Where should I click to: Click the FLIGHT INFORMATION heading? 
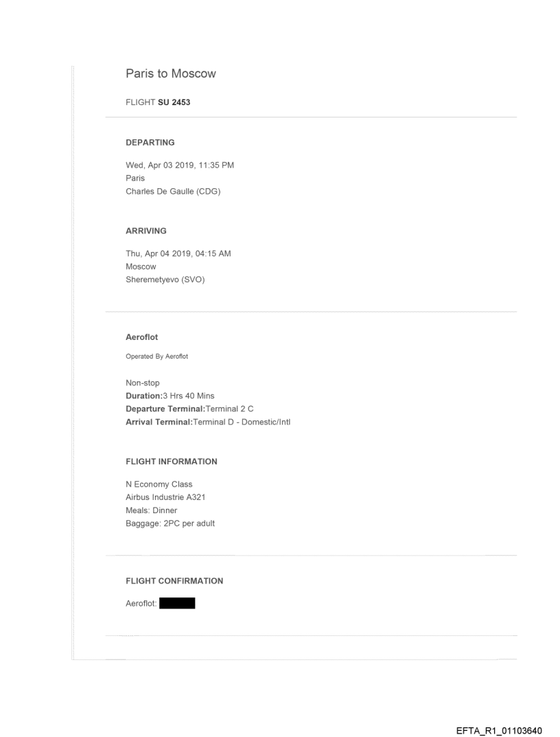(x=171, y=462)
